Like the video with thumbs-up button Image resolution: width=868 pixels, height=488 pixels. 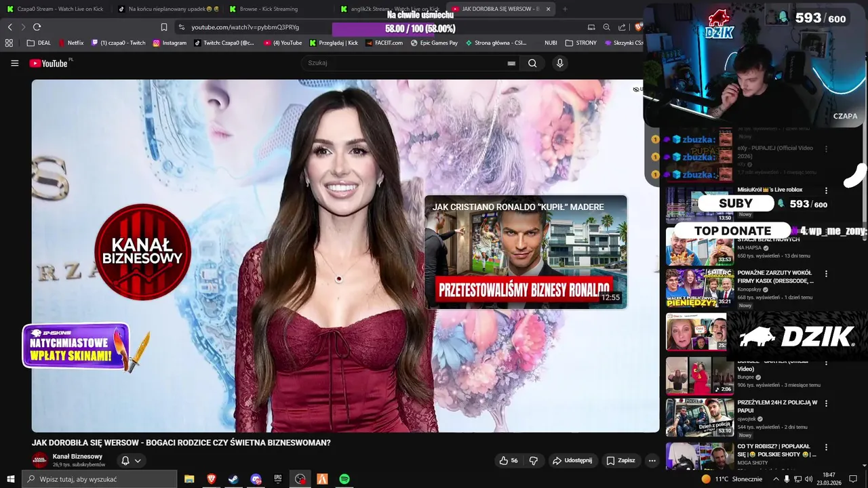508,460
